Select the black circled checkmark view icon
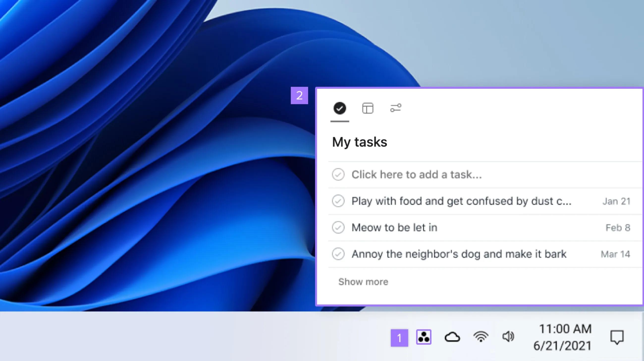This screenshot has height=361, width=644. pyautogui.click(x=340, y=108)
